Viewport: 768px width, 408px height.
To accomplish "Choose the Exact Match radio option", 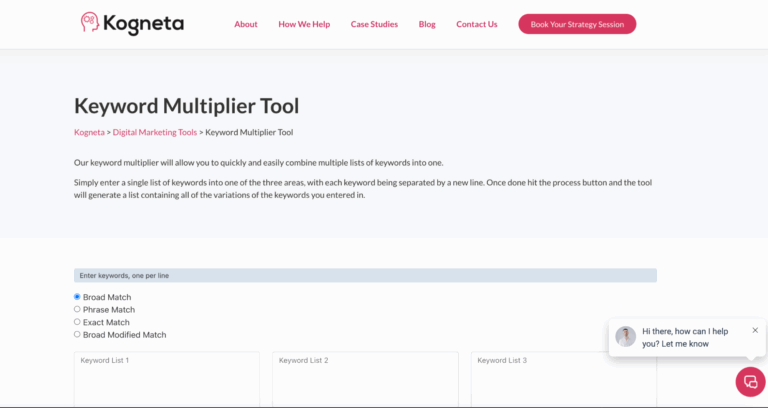I will [78, 322].
